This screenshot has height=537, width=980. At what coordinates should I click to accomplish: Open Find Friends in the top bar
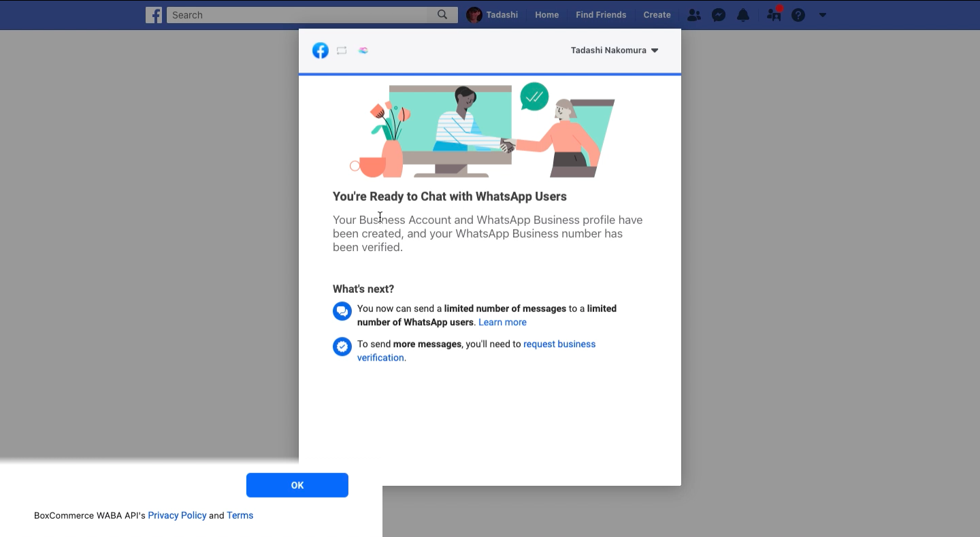[x=602, y=15]
